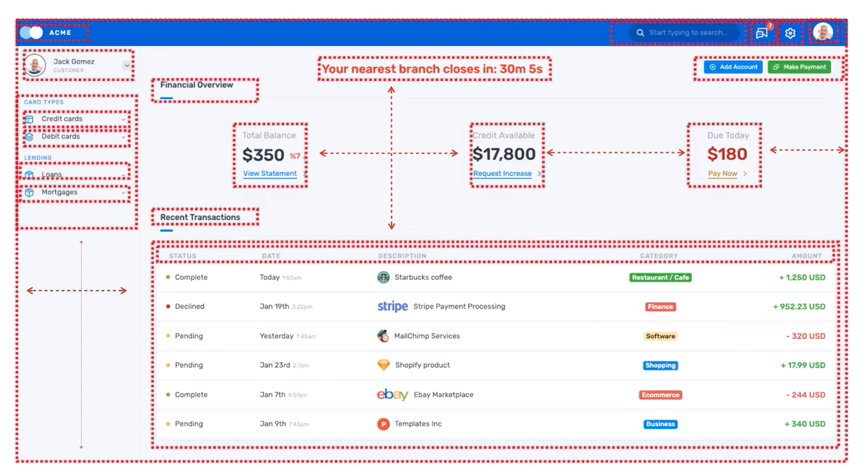Click the Add Account button

[733, 67]
